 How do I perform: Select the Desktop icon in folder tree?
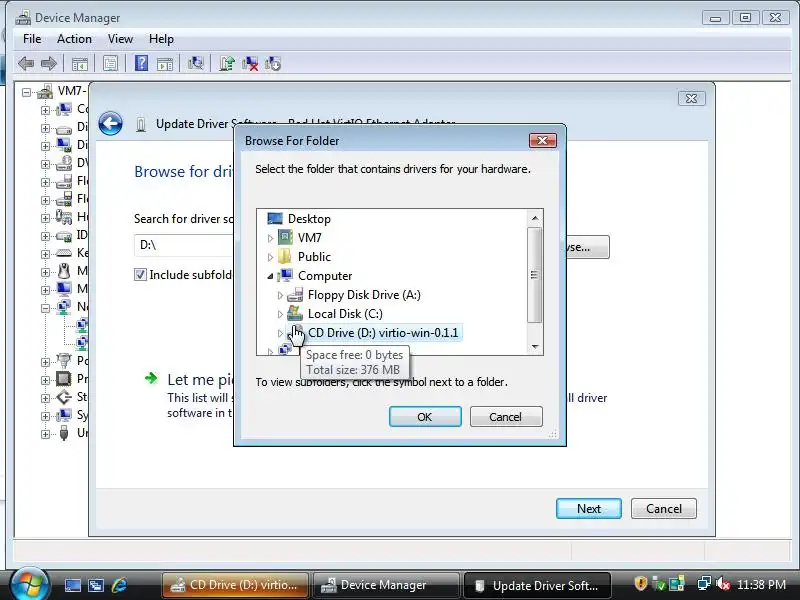point(274,219)
